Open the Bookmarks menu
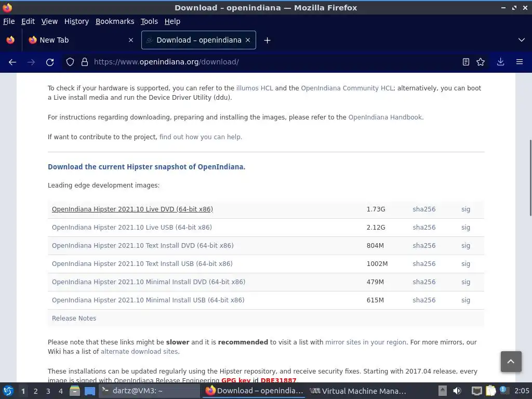Image resolution: width=532 pixels, height=399 pixels. (x=115, y=21)
